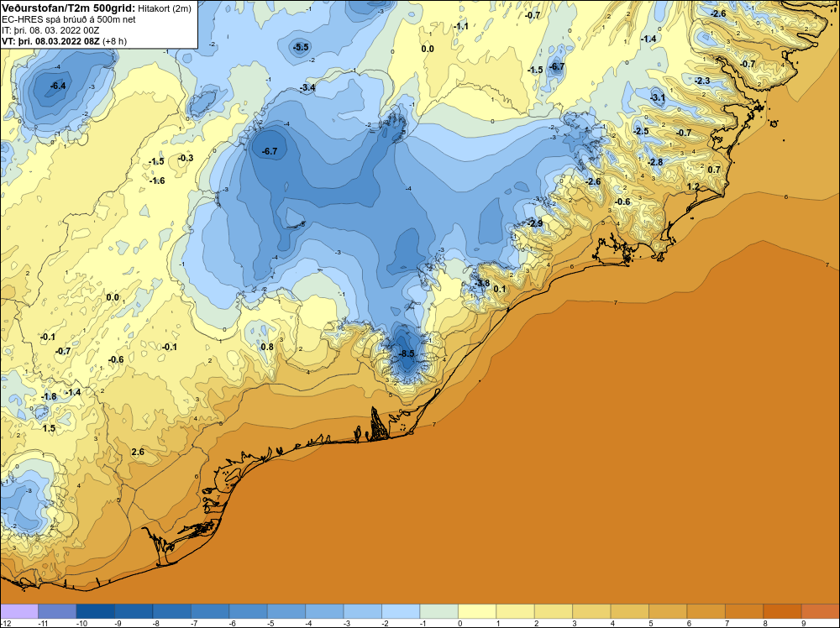Image resolution: width=840 pixels, height=628 pixels.
Task: Click the -3.4 temperature label
Action: tap(307, 87)
